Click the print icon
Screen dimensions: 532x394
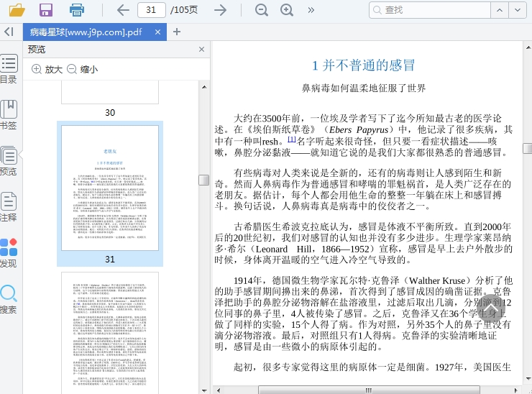pos(77,10)
